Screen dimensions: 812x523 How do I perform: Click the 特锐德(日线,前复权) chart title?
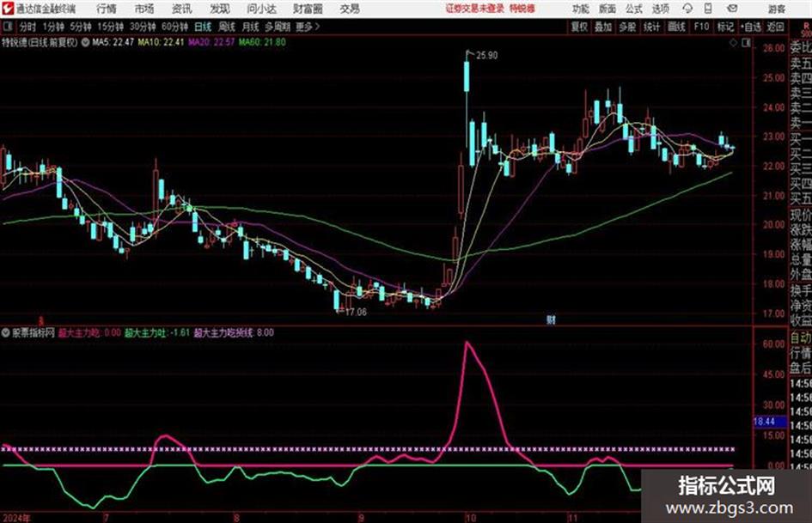40,42
